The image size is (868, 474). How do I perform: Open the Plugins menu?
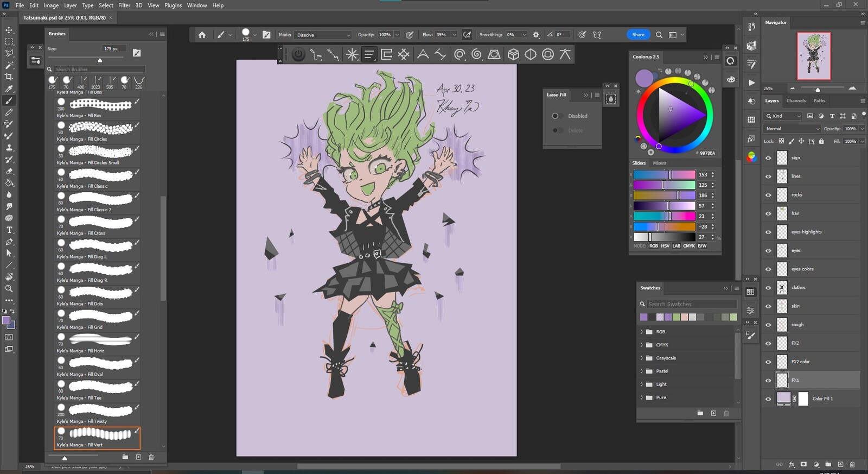[173, 5]
